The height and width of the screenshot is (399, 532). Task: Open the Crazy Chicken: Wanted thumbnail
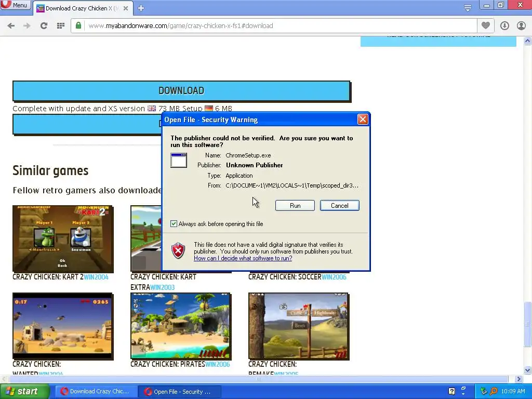(x=63, y=326)
